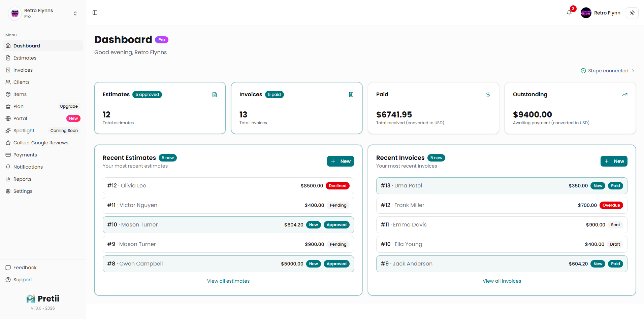Click the Upgrade badge next to Plan
Image resolution: width=644 pixels, height=319 pixels.
point(69,106)
